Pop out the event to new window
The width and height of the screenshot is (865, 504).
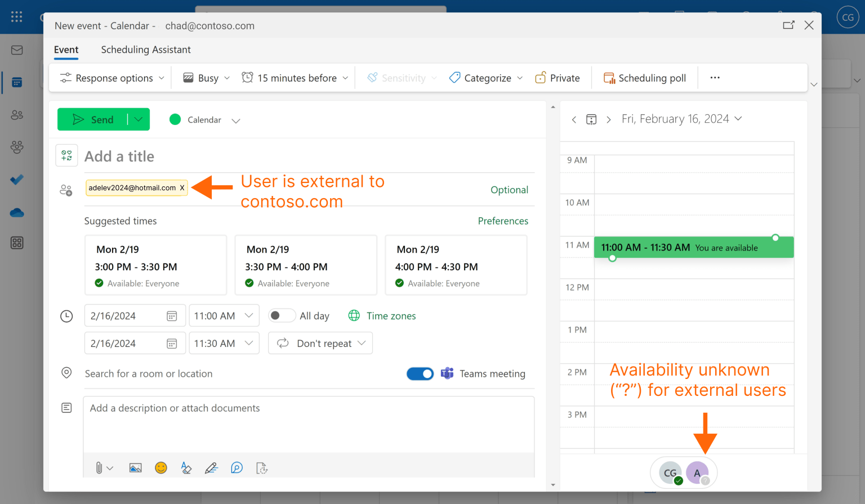click(788, 25)
